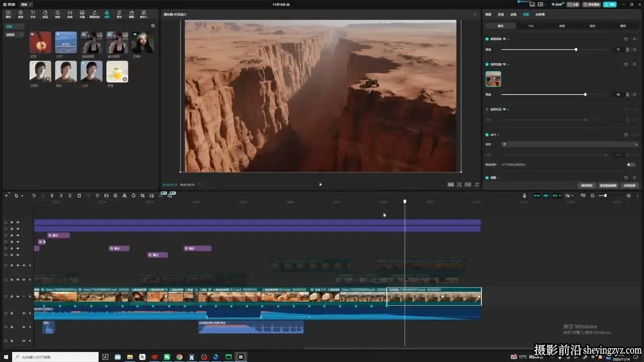Expand the pointer tool dropdown arrow
The image size is (644, 362).
22,196
